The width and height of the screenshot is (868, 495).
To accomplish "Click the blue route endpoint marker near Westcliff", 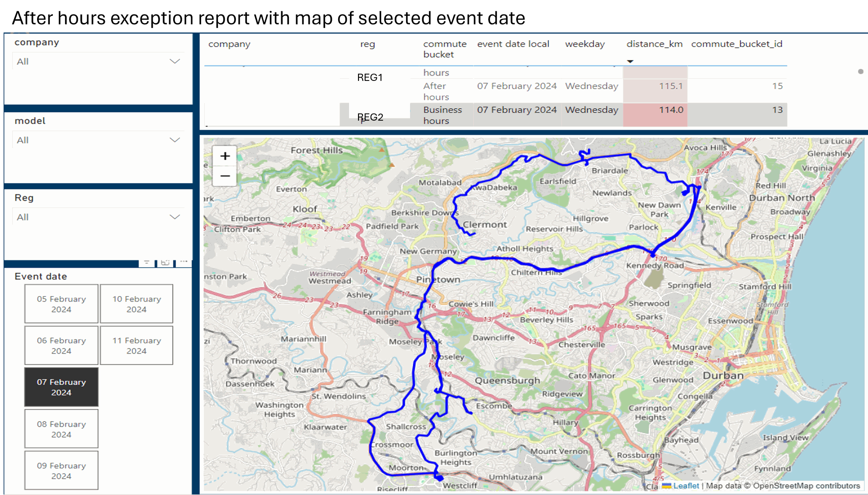I will 439,477.
